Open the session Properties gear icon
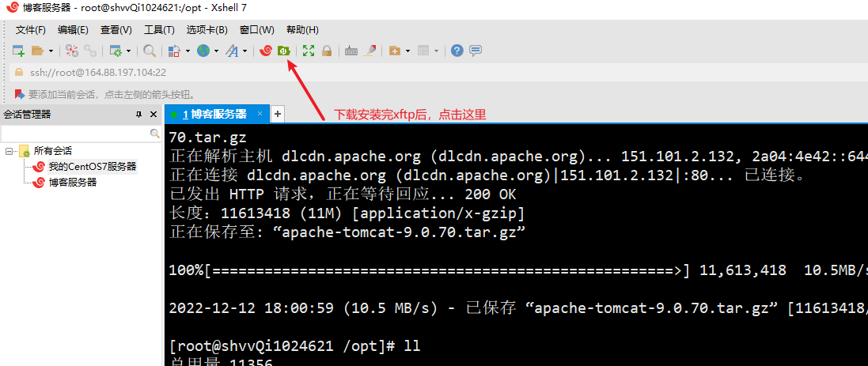Viewport: 868px width, 366px height. 116,51
